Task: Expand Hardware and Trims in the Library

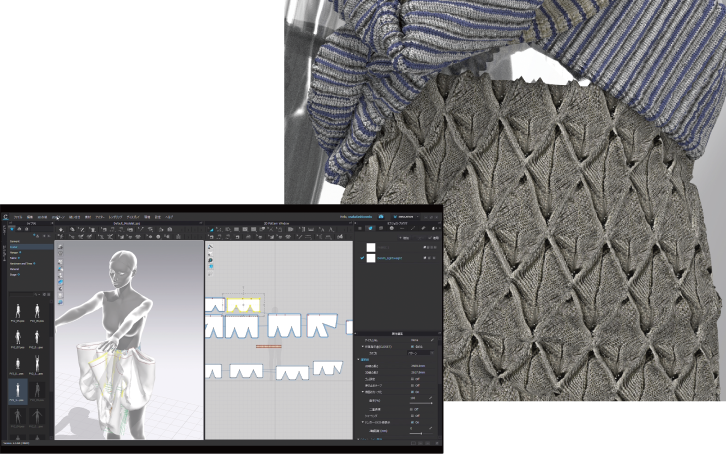Action: (x=22, y=262)
